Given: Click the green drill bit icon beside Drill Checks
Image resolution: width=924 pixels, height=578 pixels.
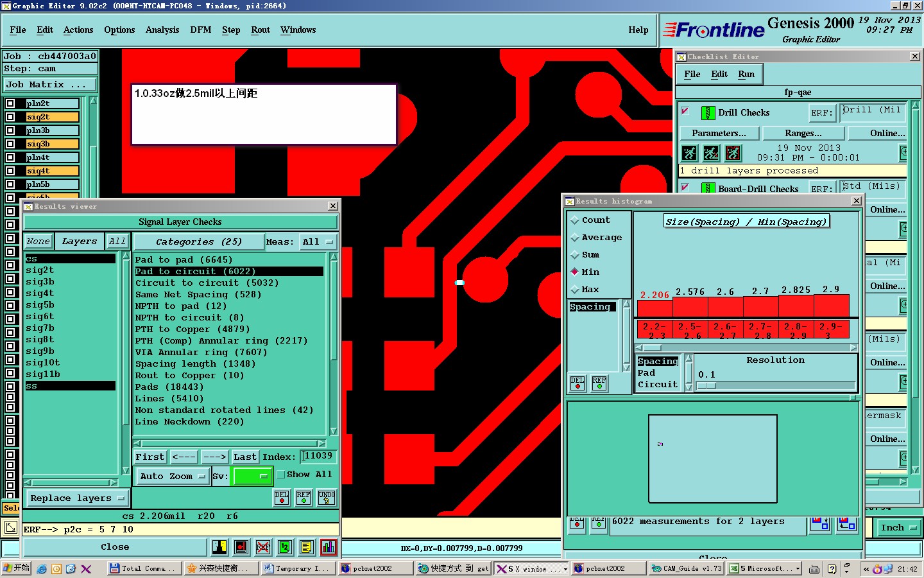Looking at the screenshot, I should tap(708, 113).
